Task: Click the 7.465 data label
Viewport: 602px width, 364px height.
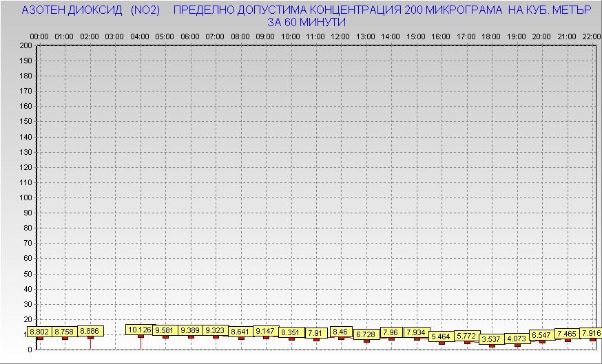Action: 568,333
